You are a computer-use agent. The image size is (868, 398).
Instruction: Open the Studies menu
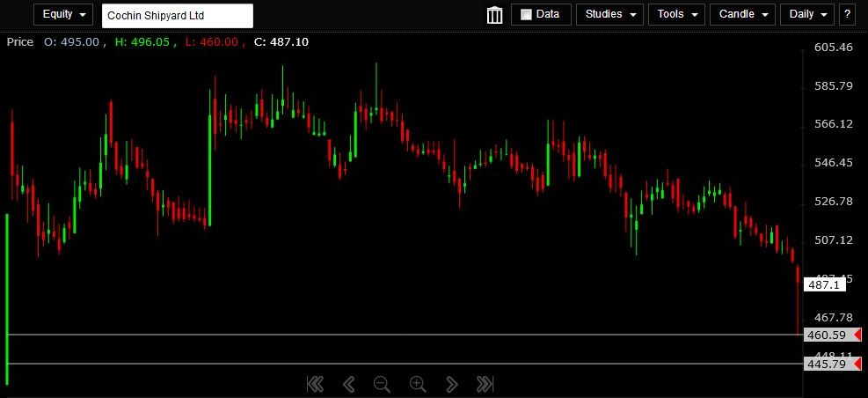click(609, 15)
